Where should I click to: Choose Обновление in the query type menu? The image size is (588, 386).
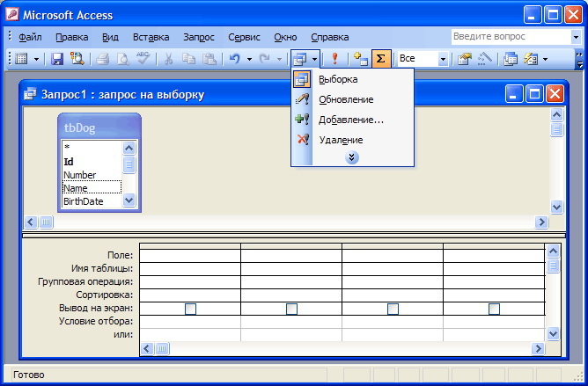353,99
